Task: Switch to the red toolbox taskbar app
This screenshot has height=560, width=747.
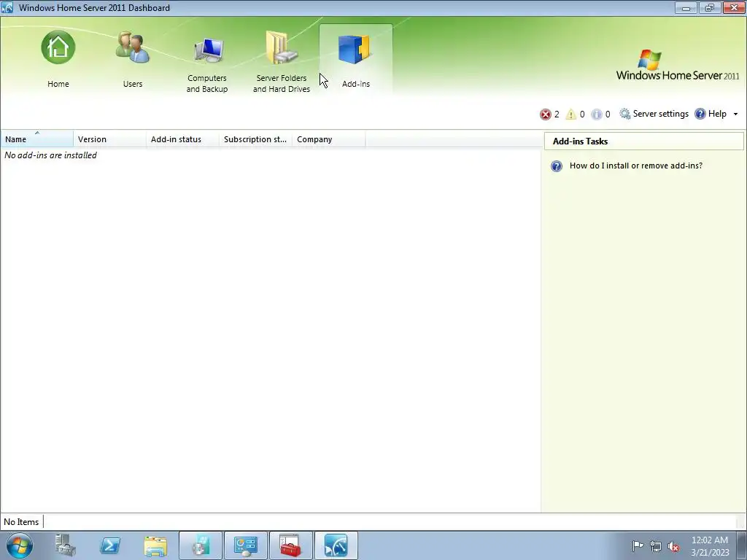Action: pos(290,545)
